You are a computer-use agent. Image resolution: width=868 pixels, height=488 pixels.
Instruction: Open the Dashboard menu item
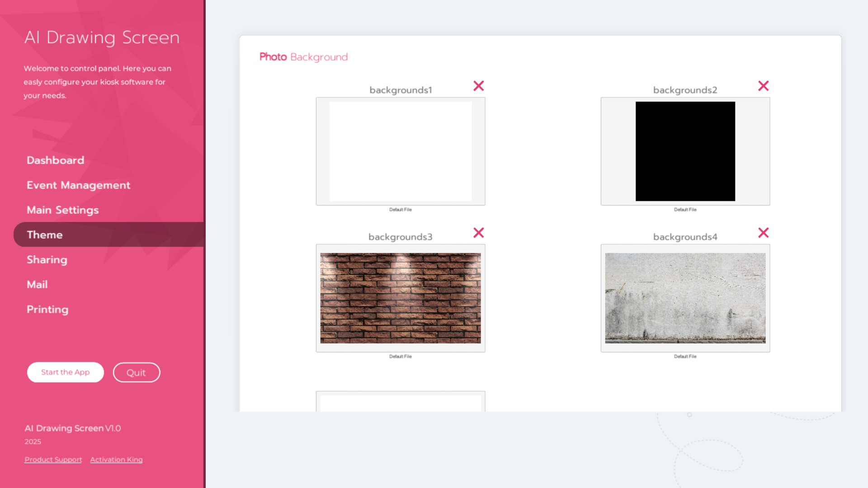55,160
